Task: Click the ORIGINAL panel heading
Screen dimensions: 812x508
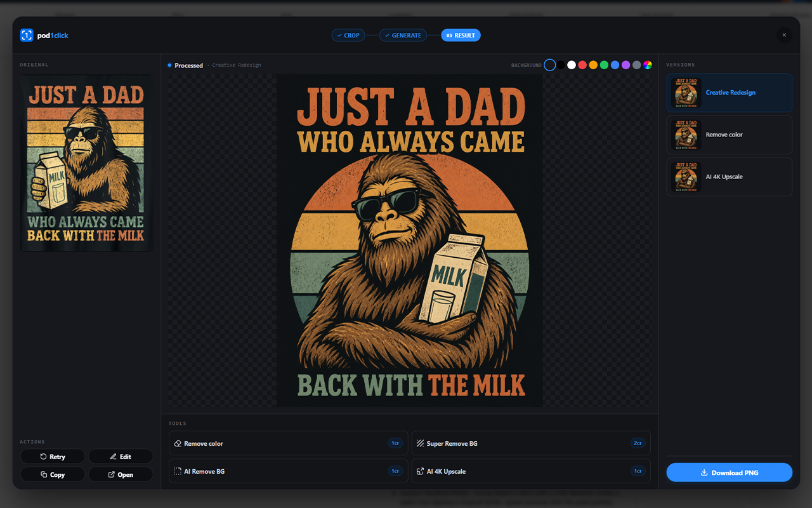Action: coord(34,65)
